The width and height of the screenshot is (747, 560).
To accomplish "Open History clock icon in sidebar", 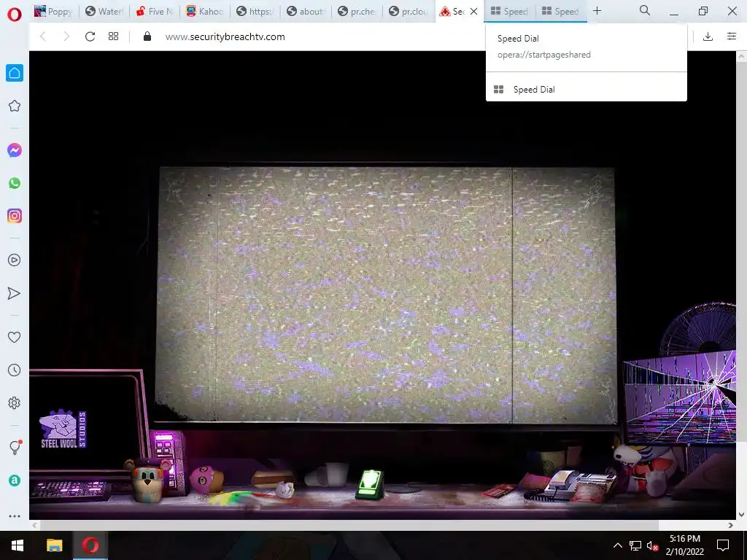I will [15, 370].
